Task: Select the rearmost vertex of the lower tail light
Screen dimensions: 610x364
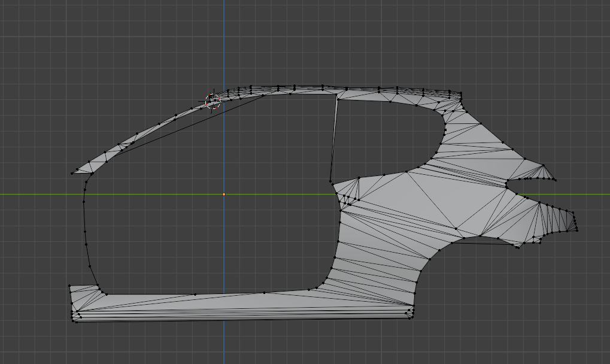Action: coord(577,230)
